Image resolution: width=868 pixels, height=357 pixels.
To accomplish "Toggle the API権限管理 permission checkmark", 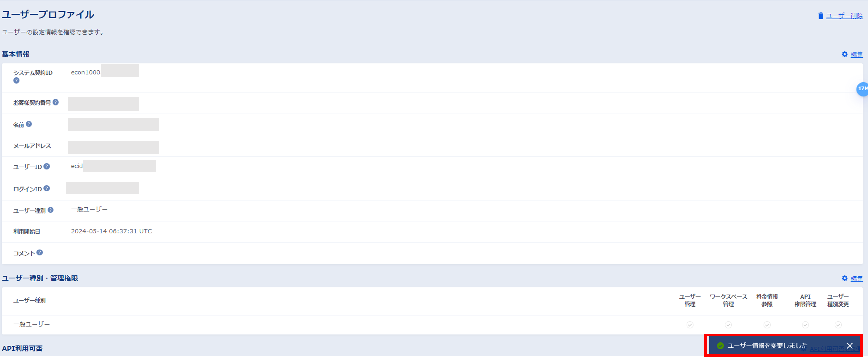I will pyautogui.click(x=805, y=325).
